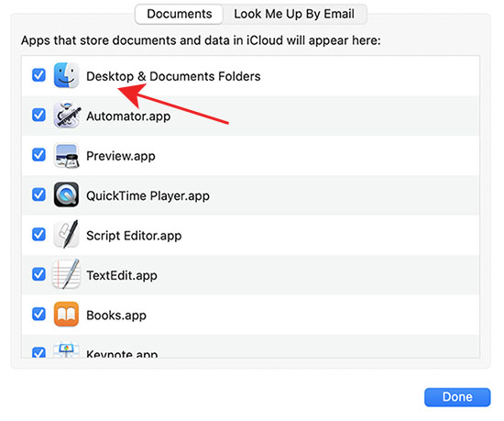Toggle the Keynote.app checkbox
This screenshot has height=421, width=504.
(38, 352)
